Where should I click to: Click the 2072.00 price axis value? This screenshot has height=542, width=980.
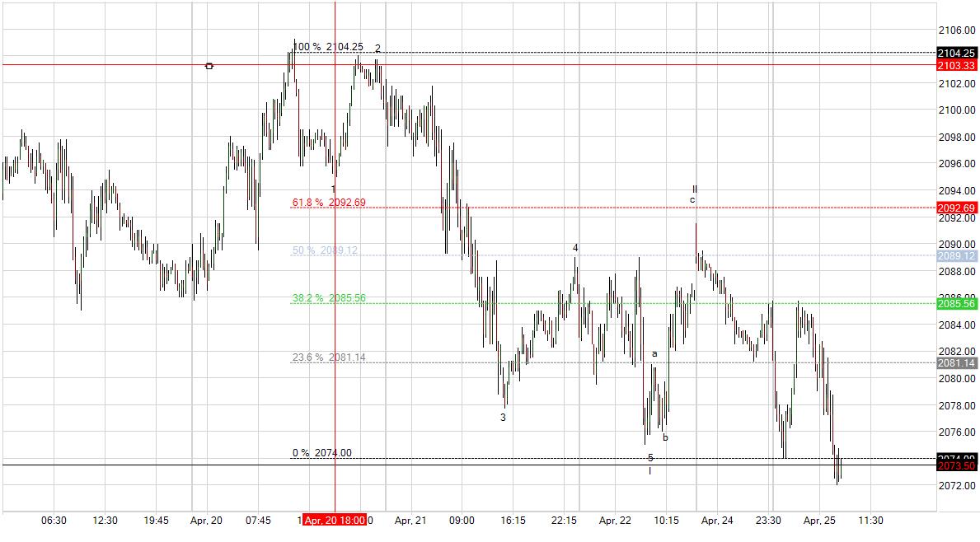tap(957, 486)
